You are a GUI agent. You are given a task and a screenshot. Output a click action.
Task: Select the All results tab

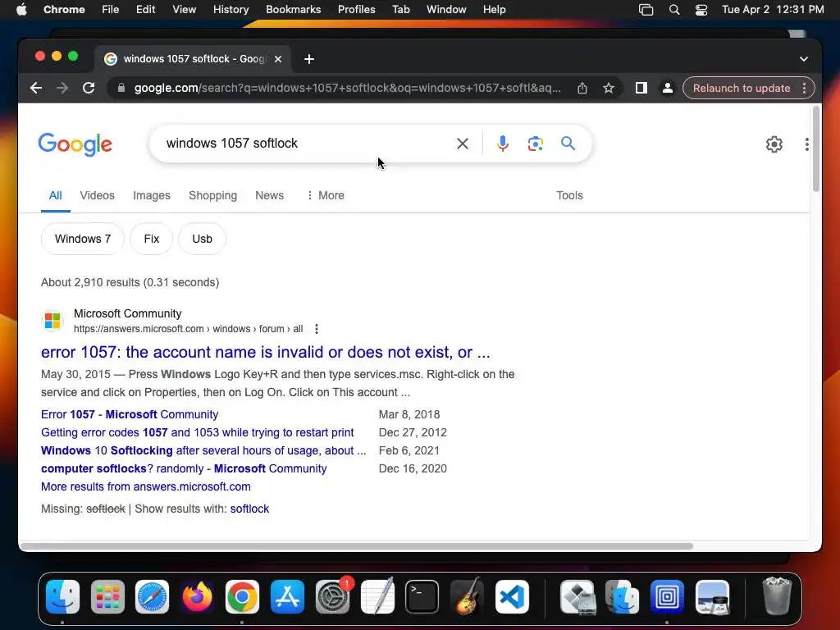point(55,195)
